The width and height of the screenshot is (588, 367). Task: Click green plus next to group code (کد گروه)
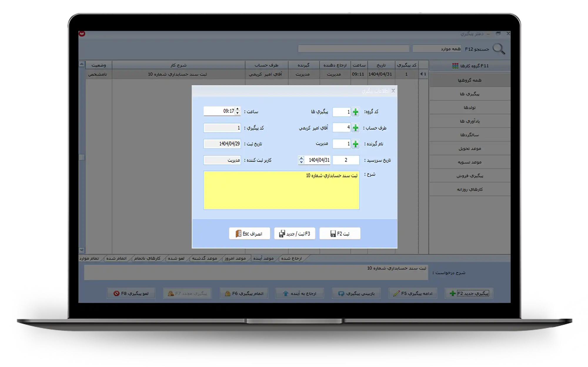355,112
